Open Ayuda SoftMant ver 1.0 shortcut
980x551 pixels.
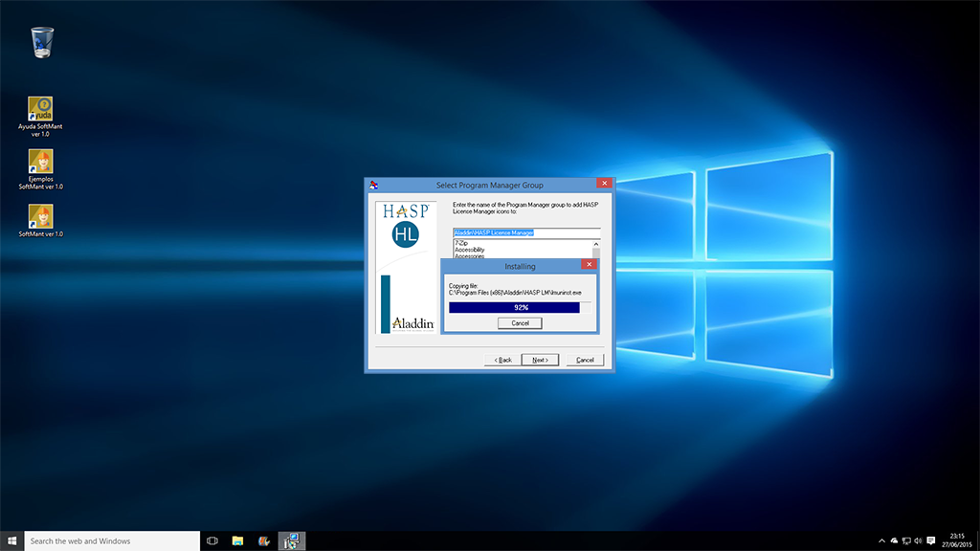(40, 108)
